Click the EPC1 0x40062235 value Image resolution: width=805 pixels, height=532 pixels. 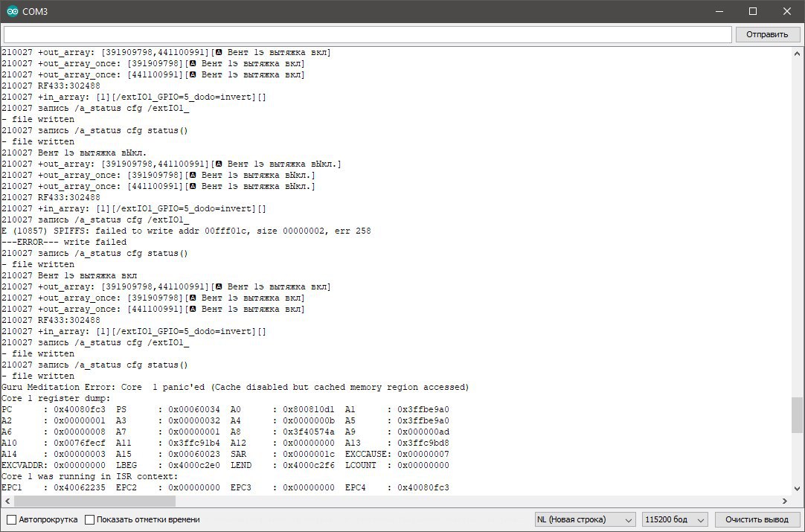click(x=80, y=487)
